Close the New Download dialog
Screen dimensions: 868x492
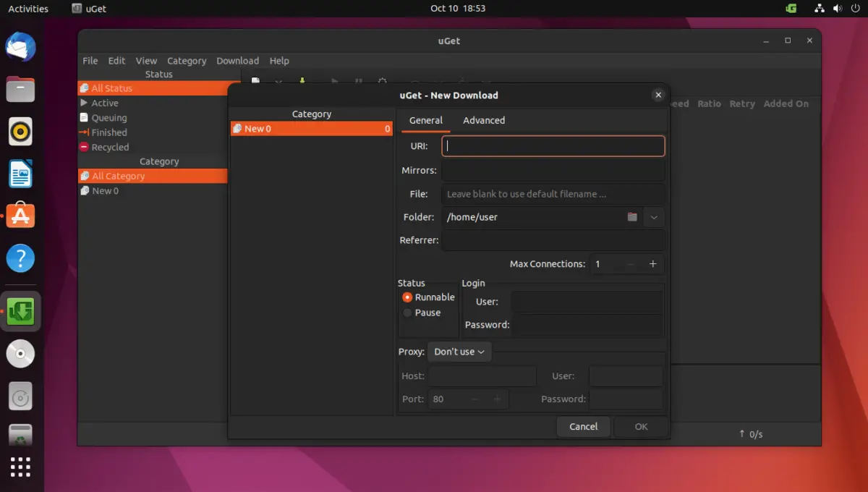[658, 95]
